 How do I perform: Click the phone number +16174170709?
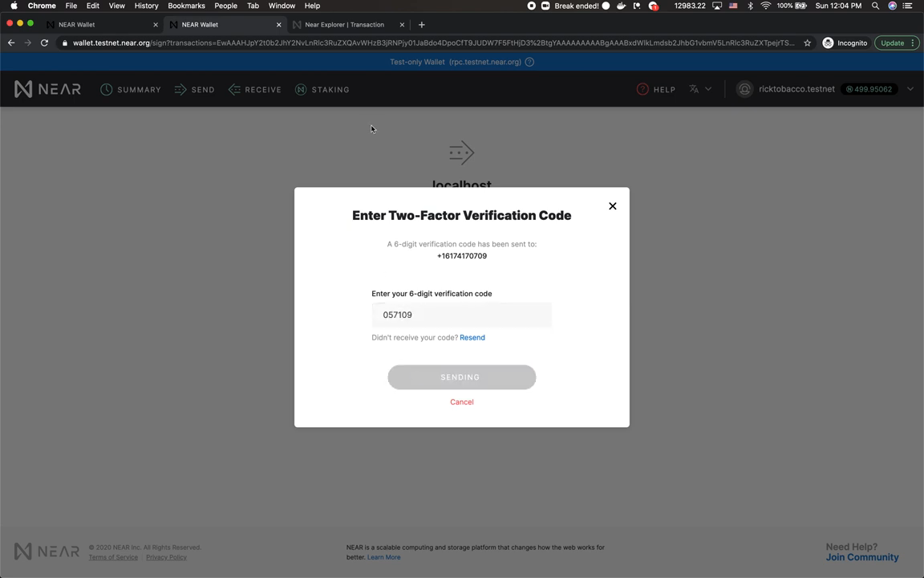(461, 256)
